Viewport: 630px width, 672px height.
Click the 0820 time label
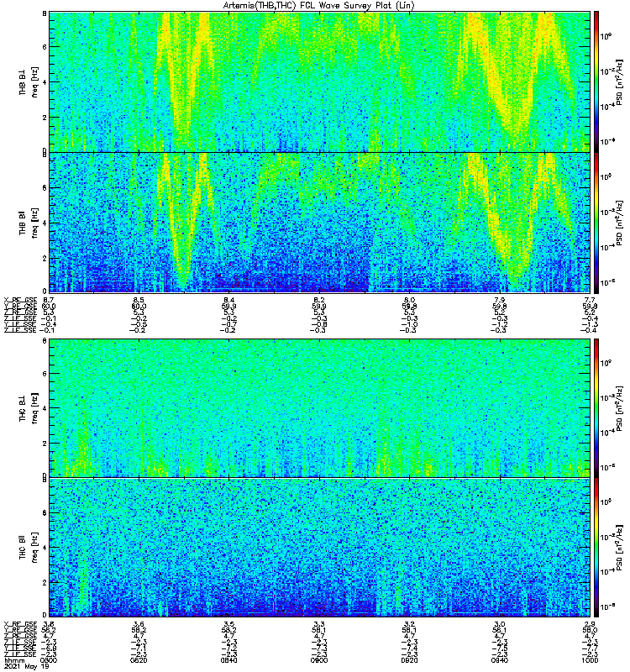(139, 660)
